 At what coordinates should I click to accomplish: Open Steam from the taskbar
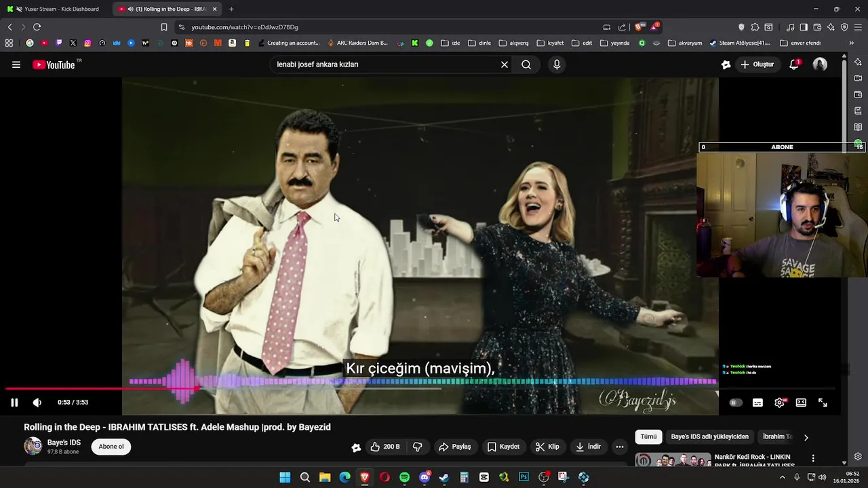tap(444, 477)
